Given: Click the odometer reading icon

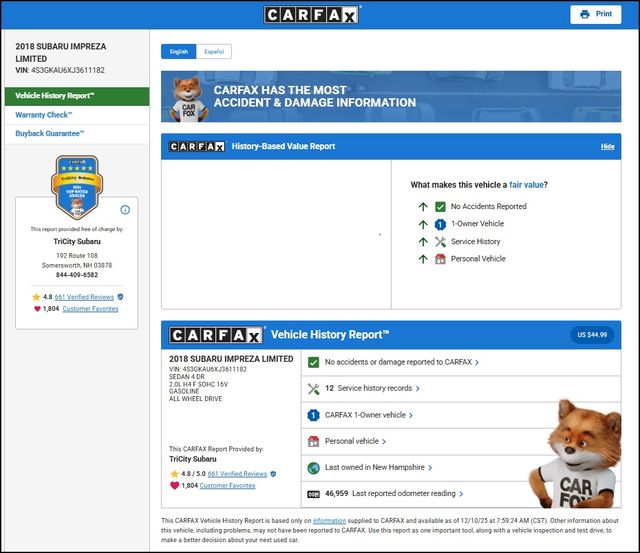Looking at the screenshot, I should (x=313, y=493).
